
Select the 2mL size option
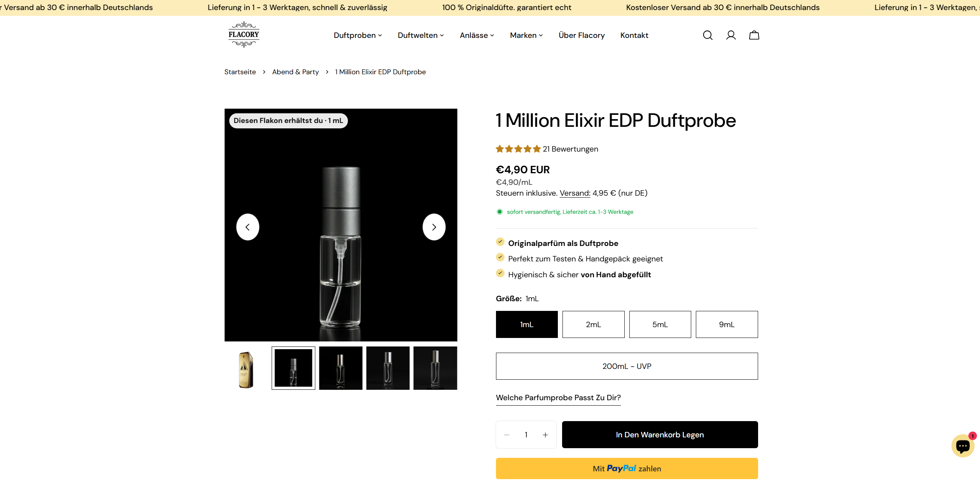593,324
